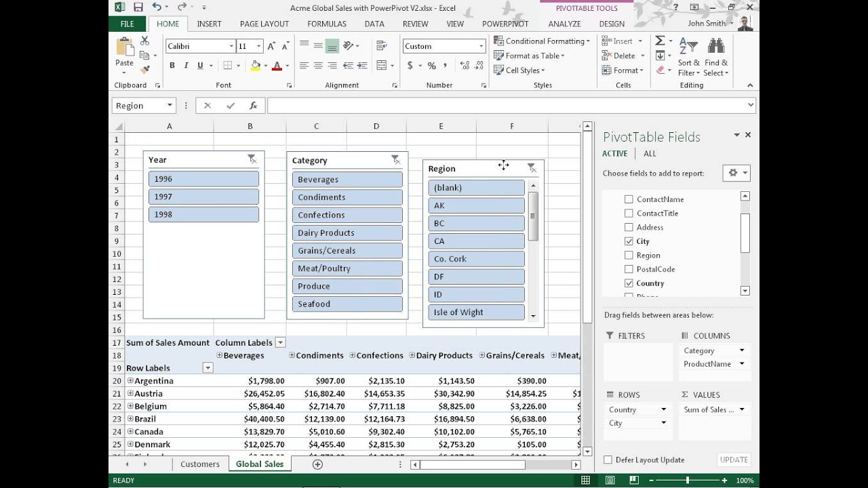Image resolution: width=868 pixels, height=488 pixels.
Task: Click the Region slicer scrollbar down arrow
Action: pyautogui.click(x=533, y=317)
